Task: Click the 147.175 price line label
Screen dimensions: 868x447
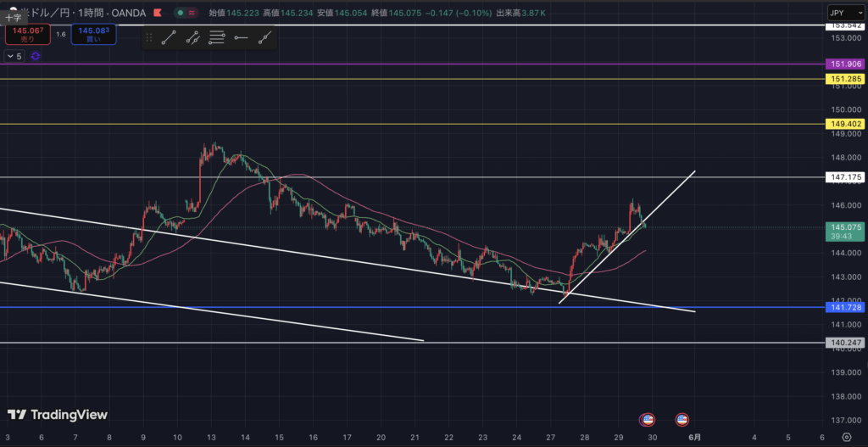Action: 845,177
